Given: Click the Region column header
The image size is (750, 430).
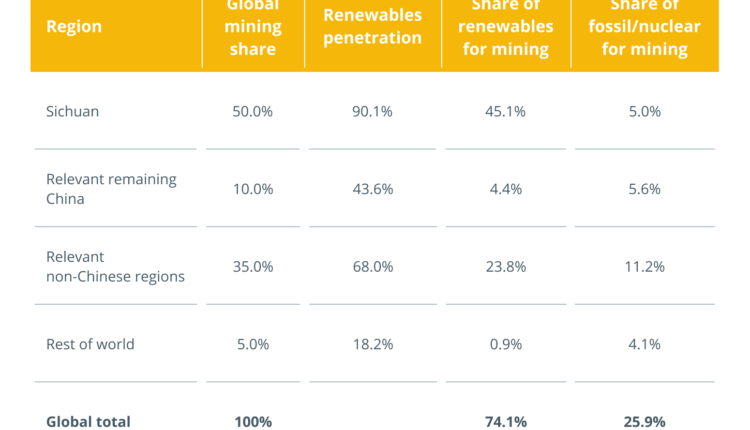Looking at the screenshot, I should [x=74, y=27].
